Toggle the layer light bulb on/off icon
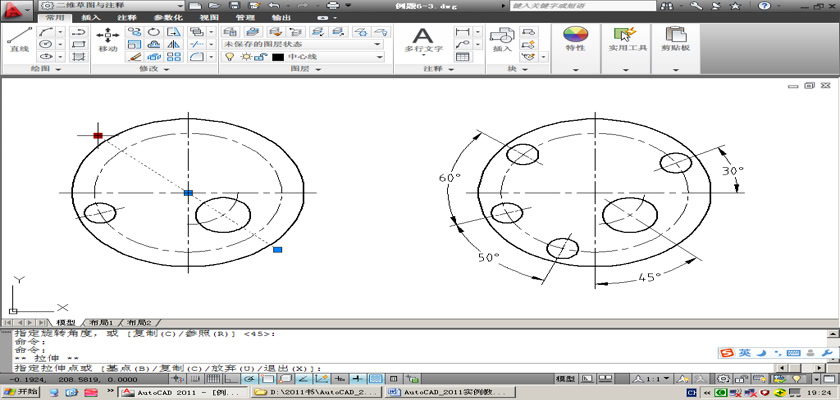 click(x=229, y=57)
